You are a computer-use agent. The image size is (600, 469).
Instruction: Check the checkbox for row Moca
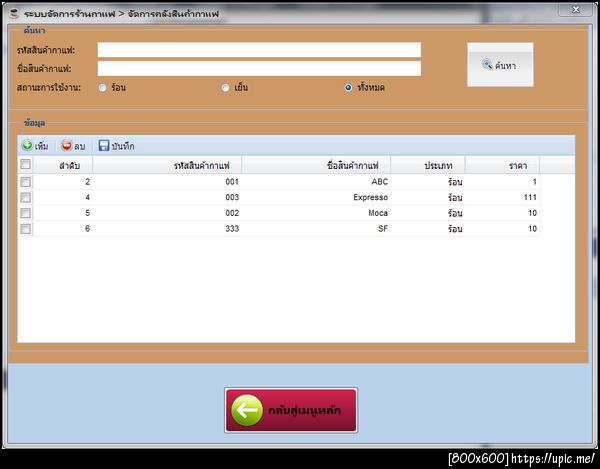tap(25, 213)
